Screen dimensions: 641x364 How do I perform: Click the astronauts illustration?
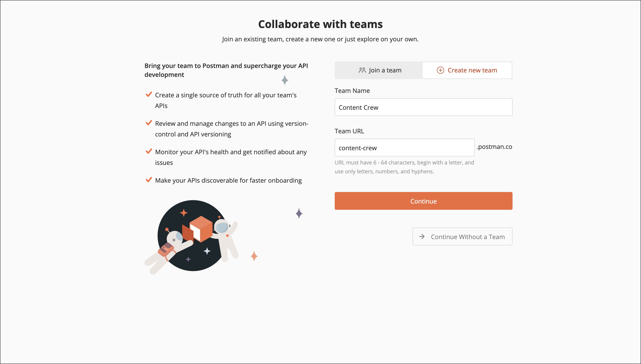pos(192,236)
